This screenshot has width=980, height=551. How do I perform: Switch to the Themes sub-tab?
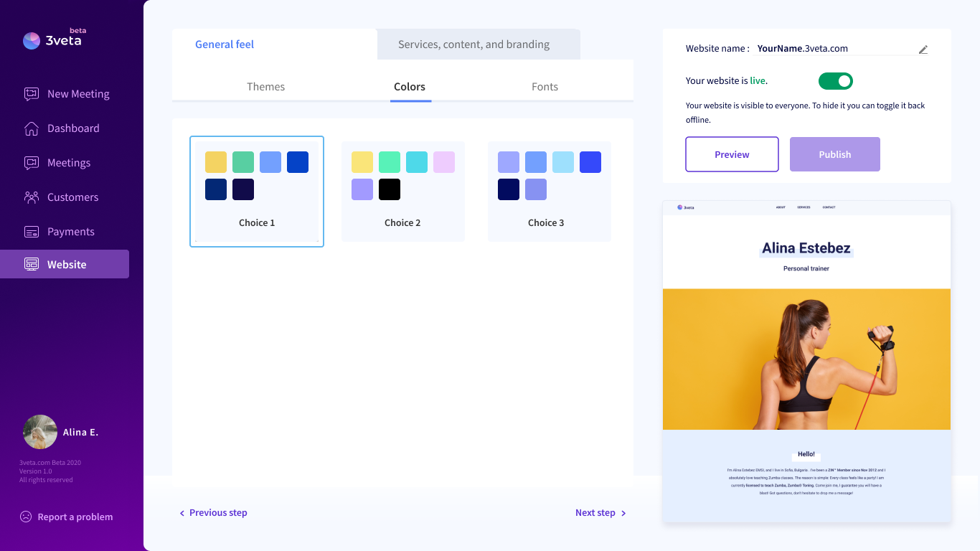click(266, 87)
